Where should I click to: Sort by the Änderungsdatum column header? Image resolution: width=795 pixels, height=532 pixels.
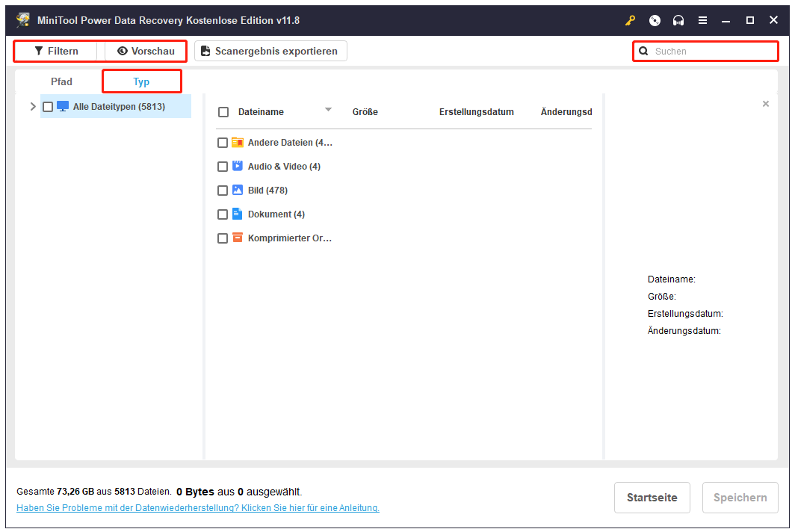click(x=566, y=111)
